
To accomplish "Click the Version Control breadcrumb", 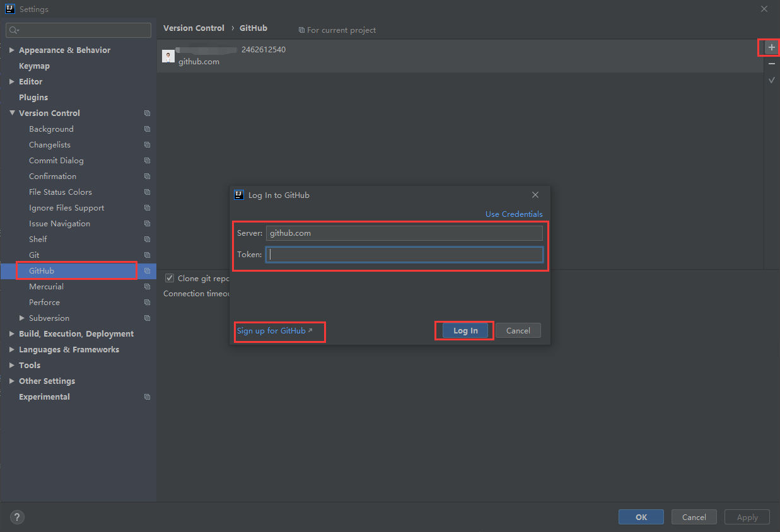I will click(x=194, y=28).
